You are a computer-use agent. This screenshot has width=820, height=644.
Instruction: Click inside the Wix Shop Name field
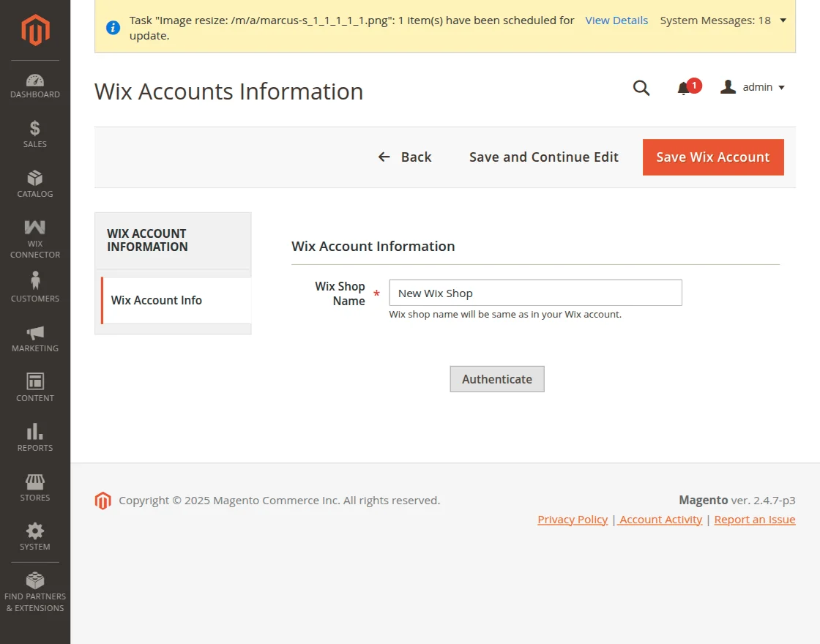click(535, 292)
